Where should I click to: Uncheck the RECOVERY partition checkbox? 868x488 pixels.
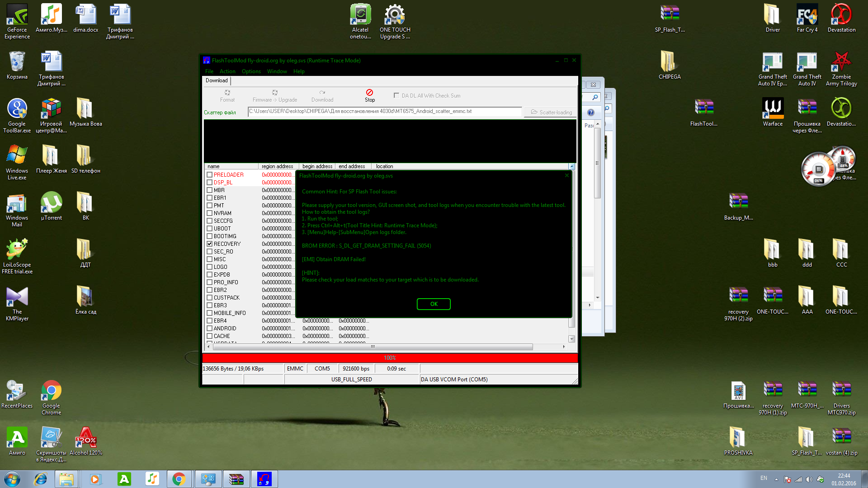(210, 244)
